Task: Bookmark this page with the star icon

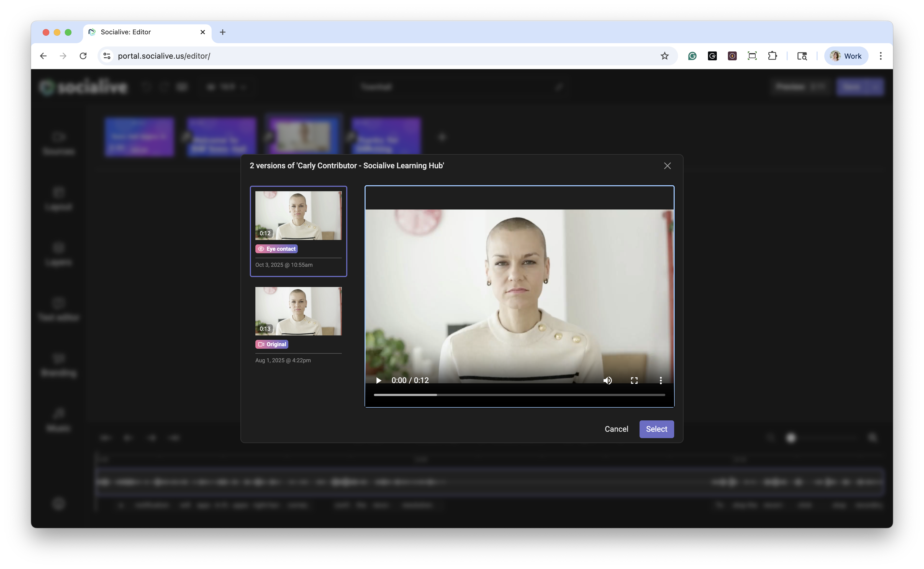Action: point(664,56)
